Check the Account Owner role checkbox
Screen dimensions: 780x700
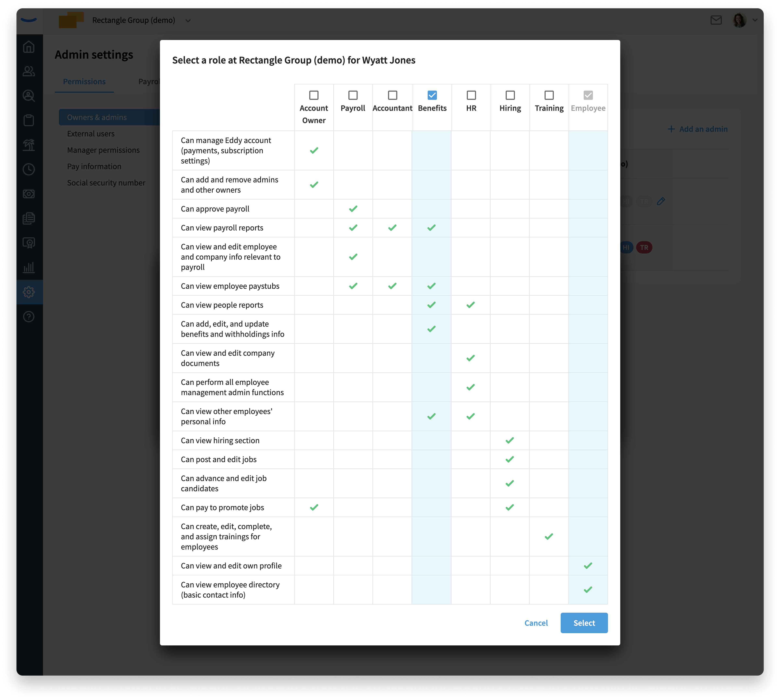tap(314, 95)
